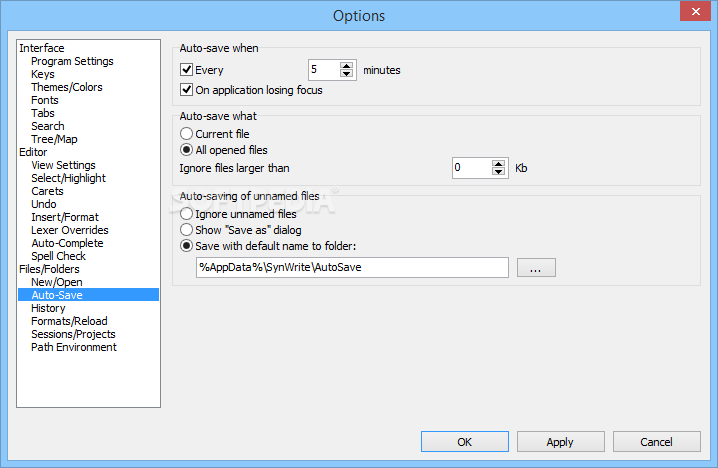Open Lexer Overrides settings page
Screen dimensions: 718x468
pyautogui.click(x=70, y=230)
